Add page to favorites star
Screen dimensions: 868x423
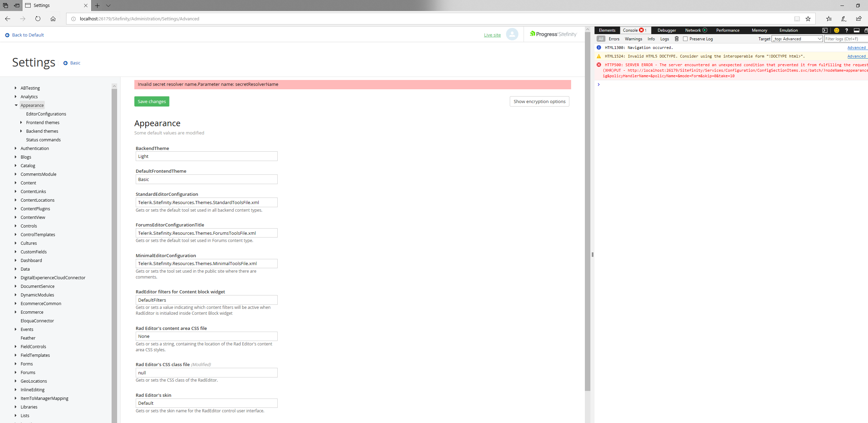pos(808,19)
